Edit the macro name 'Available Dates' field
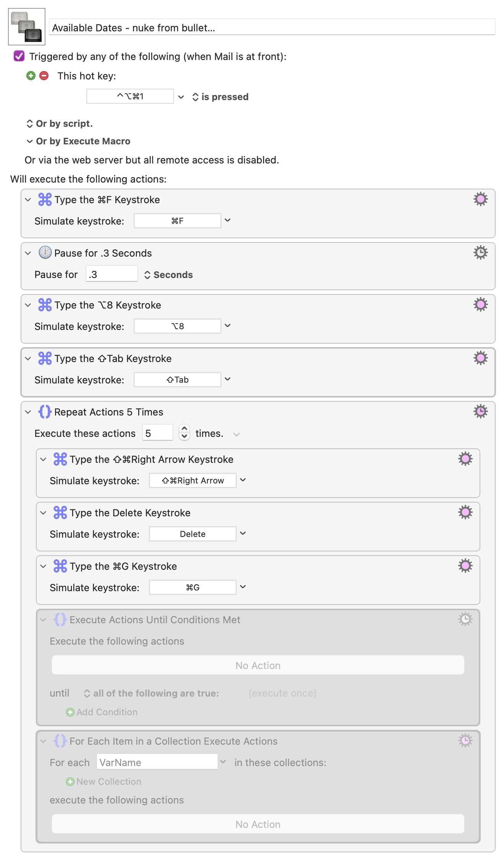 [x=272, y=27]
